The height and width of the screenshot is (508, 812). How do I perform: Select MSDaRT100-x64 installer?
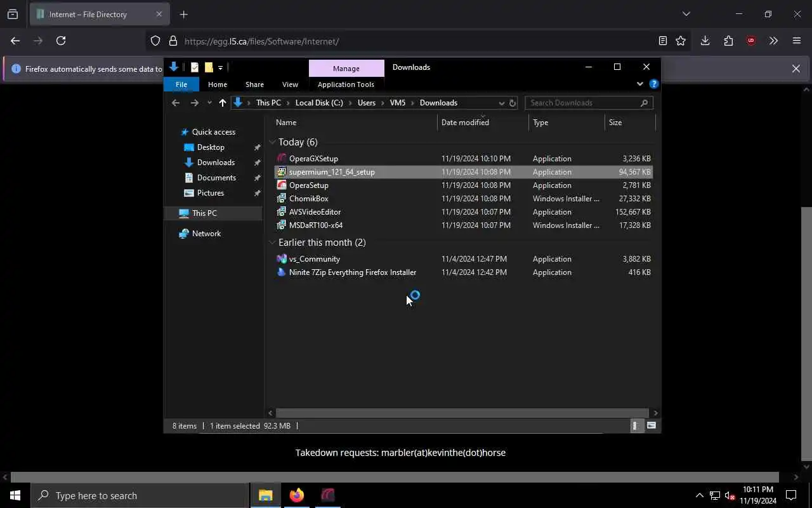tap(463, 225)
